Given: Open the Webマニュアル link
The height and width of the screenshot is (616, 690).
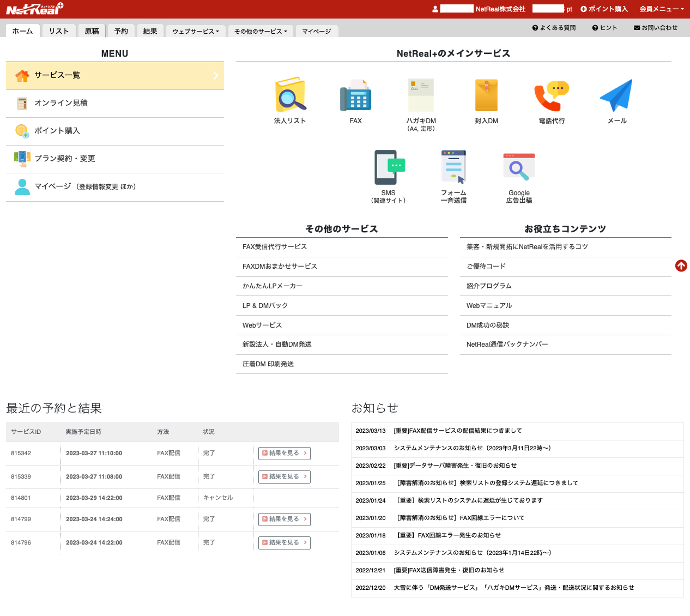Looking at the screenshot, I should tap(488, 305).
